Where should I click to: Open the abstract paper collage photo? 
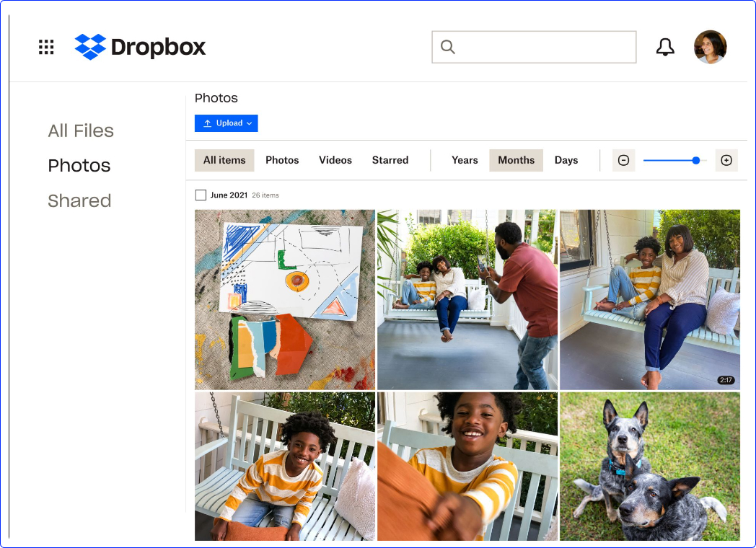[284, 299]
